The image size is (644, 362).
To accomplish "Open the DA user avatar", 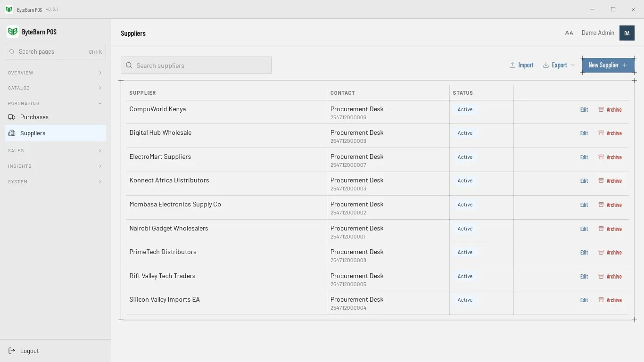I will coord(627,33).
